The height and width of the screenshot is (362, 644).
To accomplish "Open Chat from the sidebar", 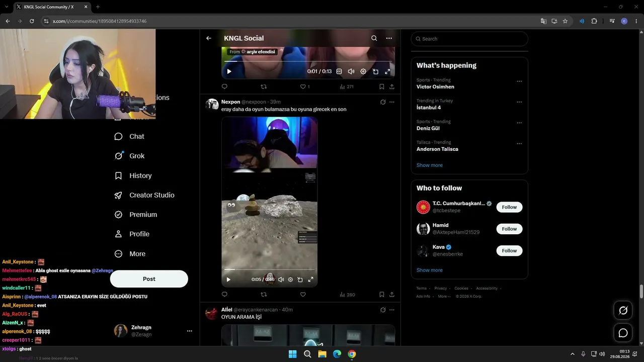I will coord(129,136).
